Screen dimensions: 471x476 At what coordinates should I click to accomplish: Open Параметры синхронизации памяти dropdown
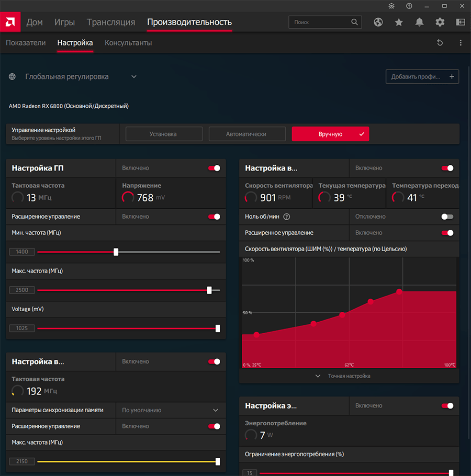[215, 411]
